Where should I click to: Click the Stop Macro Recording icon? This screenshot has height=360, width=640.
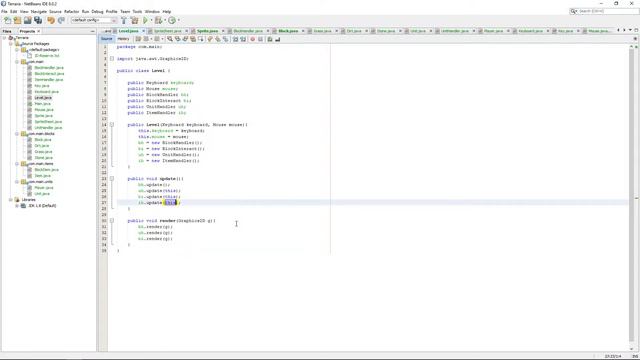pyautogui.click(x=260, y=39)
